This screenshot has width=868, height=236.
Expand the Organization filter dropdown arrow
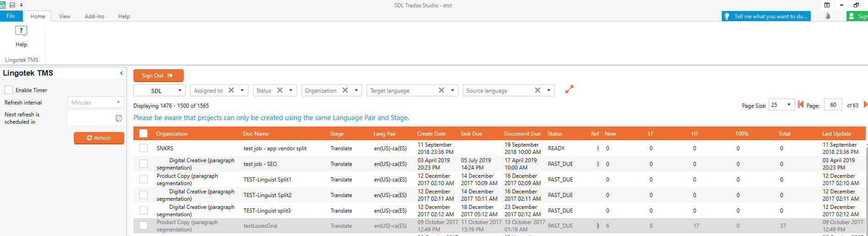click(356, 90)
